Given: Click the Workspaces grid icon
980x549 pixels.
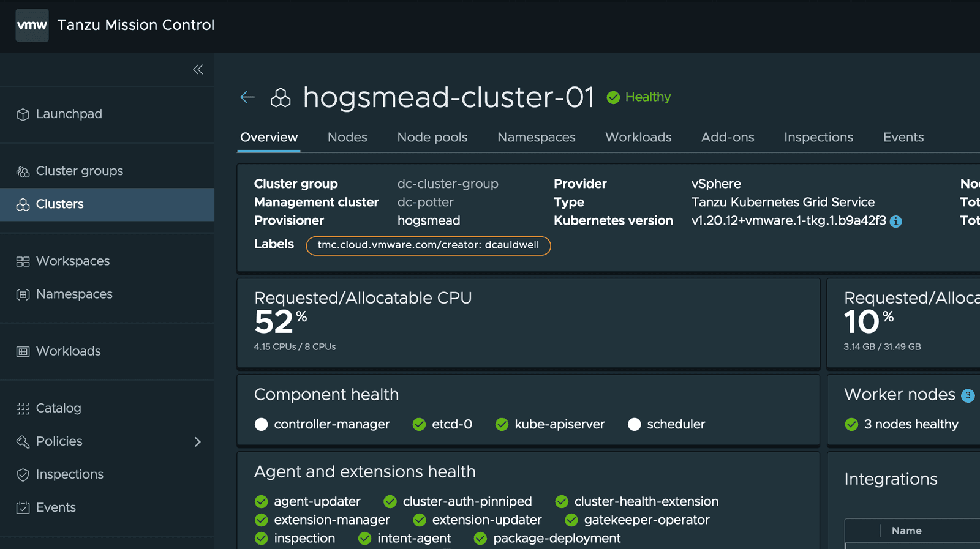Looking at the screenshot, I should [x=23, y=261].
